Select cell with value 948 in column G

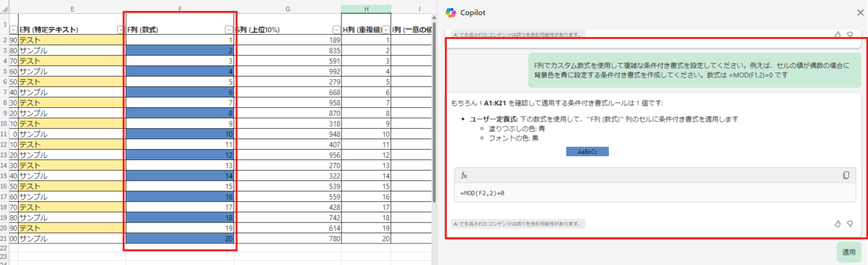[x=288, y=134]
